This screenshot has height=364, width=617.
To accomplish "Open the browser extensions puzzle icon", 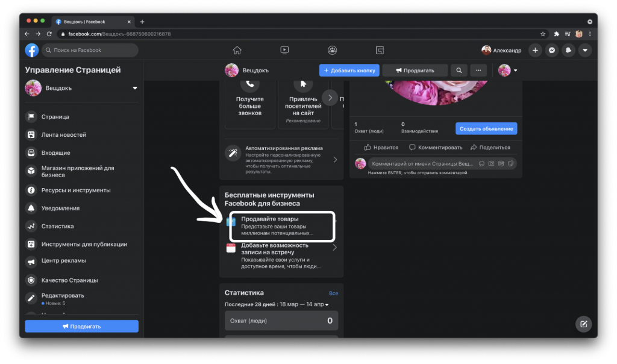I will point(556,34).
